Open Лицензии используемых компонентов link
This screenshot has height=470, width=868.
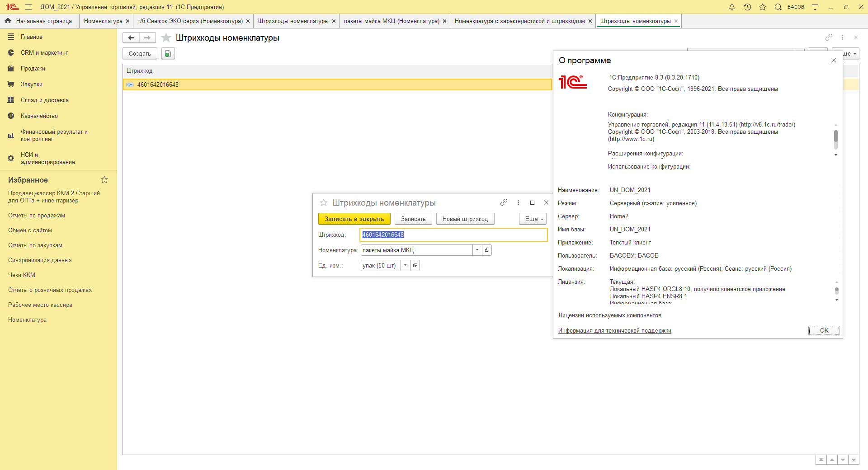[x=609, y=315]
